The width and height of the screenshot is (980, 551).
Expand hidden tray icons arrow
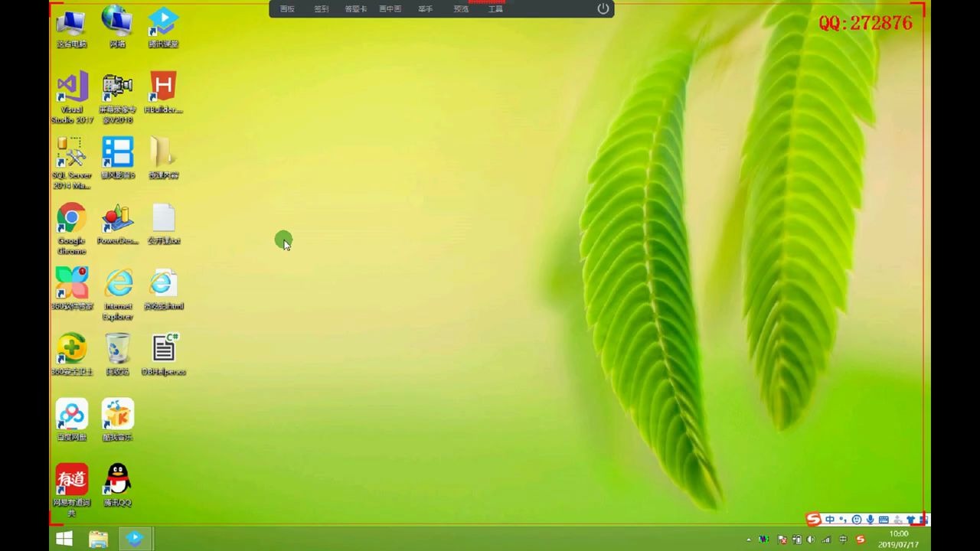pos(749,540)
